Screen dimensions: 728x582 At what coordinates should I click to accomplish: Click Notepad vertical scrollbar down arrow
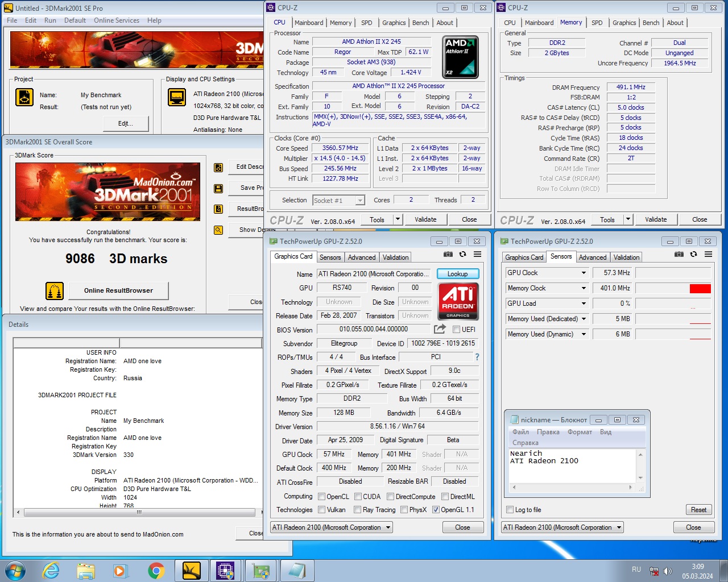(640, 478)
